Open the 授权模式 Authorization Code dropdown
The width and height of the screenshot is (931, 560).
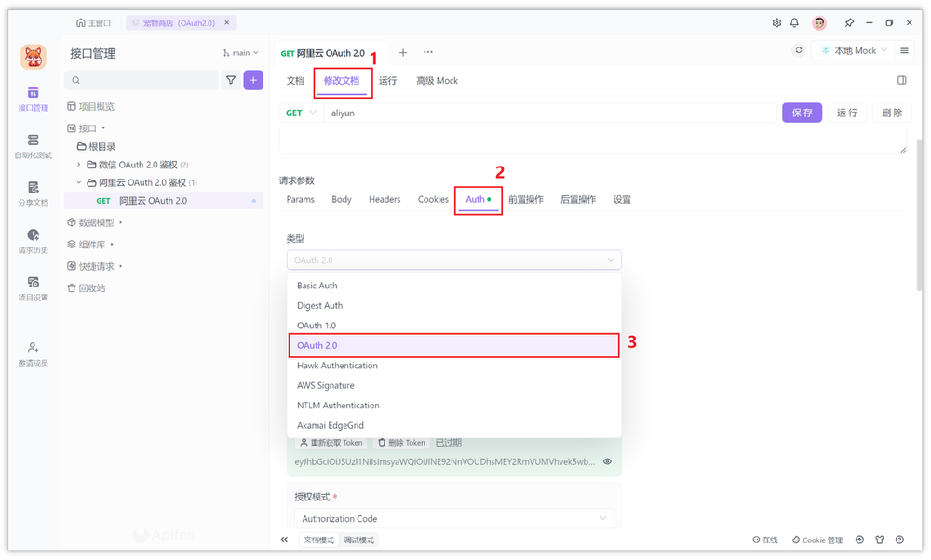[453, 518]
